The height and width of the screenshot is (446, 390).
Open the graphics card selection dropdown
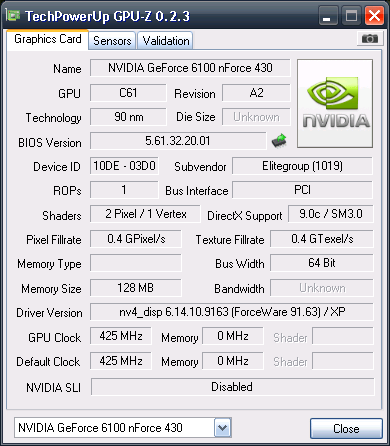(223, 427)
